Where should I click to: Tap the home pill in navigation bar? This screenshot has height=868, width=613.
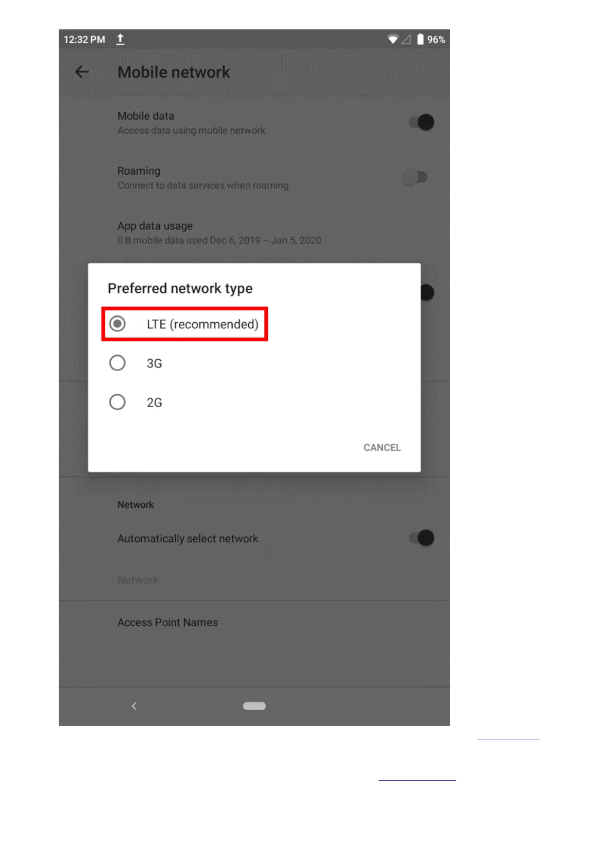(254, 706)
